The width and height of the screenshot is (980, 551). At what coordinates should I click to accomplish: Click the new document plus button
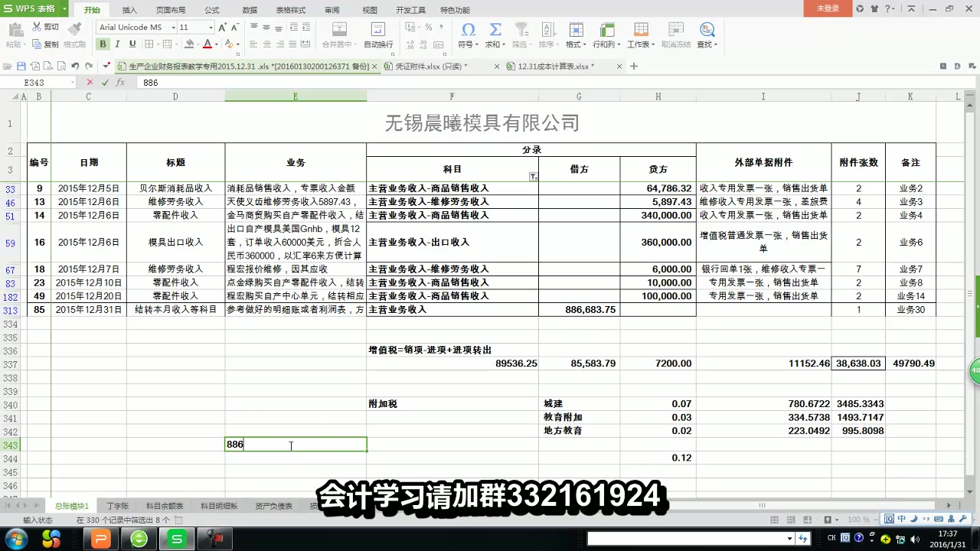(633, 67)
